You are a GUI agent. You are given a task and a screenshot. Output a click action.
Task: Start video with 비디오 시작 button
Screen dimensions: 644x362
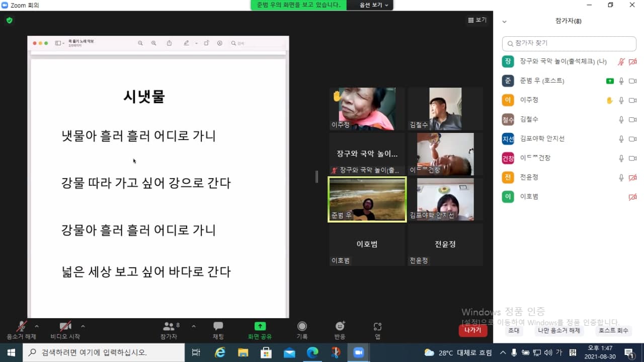pyautogui.click(x=65, y=330)
